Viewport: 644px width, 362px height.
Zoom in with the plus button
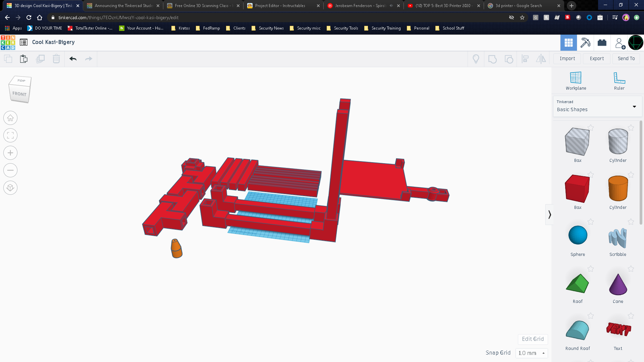pyautogui.click(x=10, y=153)
